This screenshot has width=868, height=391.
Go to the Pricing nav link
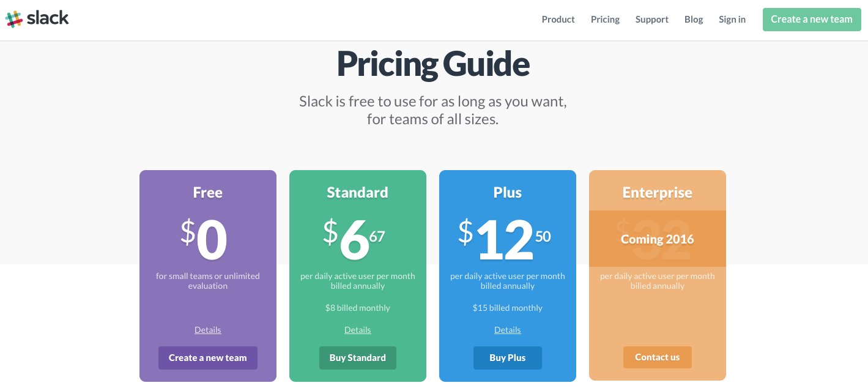[x=605, y=20]
